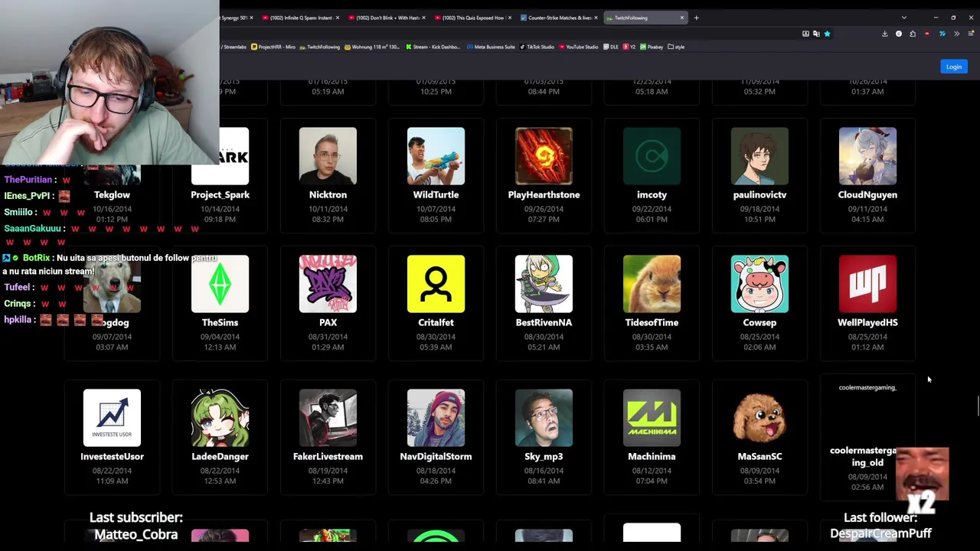Viewport: 980px width, 551px height.
Task: Open FakerLivestream channel avatar
Action: (328, 418)
